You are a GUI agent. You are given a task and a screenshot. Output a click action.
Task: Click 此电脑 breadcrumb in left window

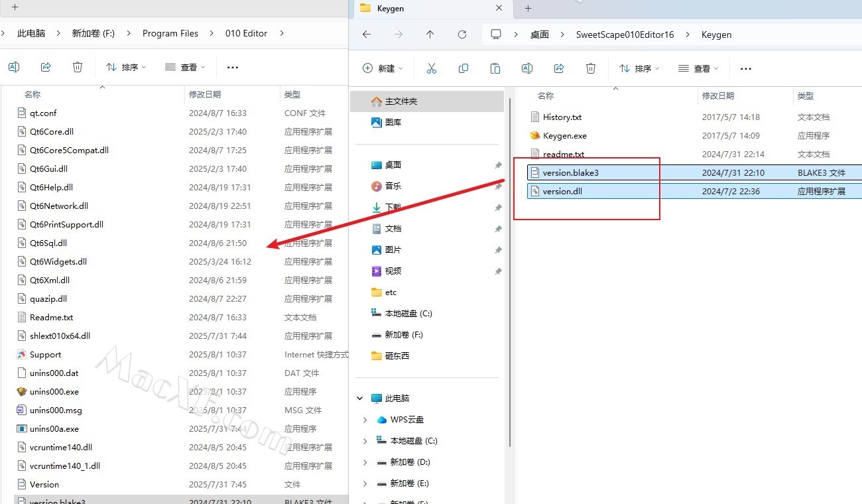pos(31,33)
